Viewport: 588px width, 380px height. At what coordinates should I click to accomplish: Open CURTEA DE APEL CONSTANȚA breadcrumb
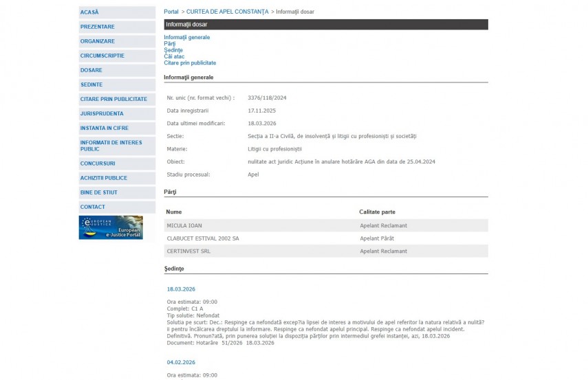click(227, 12)
